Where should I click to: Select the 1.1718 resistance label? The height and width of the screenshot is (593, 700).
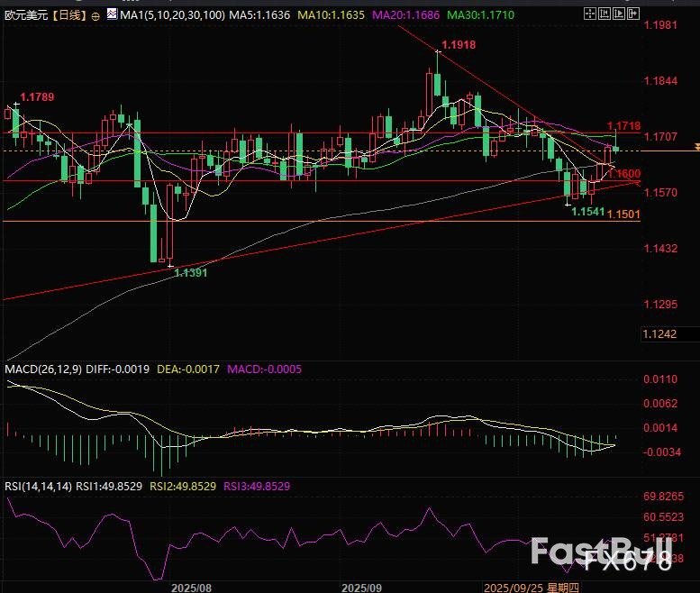click(623, 126)
